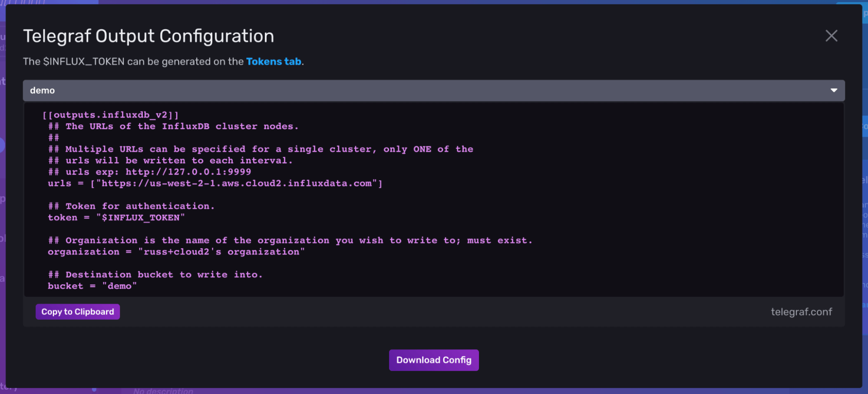868x394 pixels.
Task: Click the urls assignment line in config
Action: point(215,184)
